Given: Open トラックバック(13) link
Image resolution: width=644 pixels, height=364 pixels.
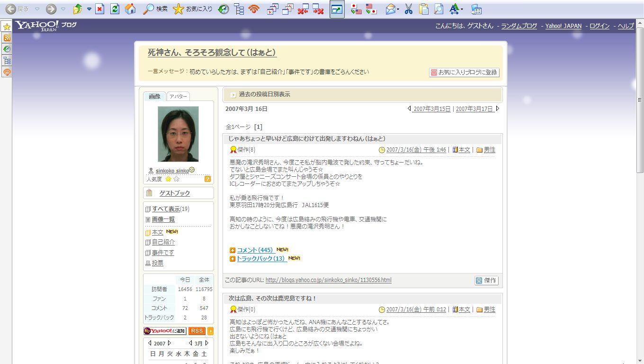Looking at the screenshot, I should pos(261,259).
